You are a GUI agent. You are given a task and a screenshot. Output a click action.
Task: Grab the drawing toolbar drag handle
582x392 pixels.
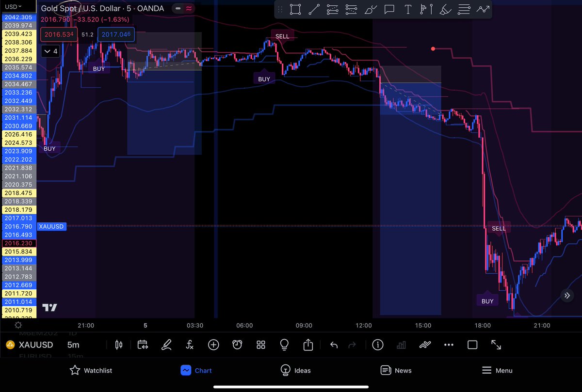coord(280,9)
